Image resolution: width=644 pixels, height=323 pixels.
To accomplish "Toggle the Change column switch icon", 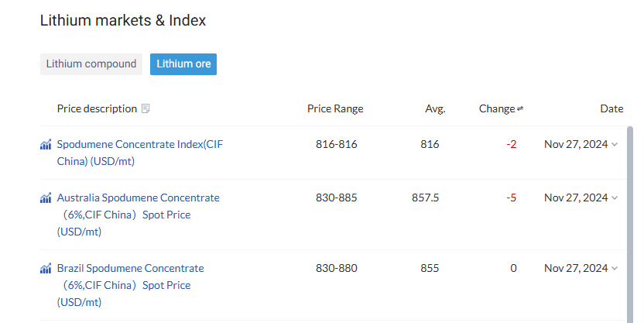I will click(x=520, y=108).
